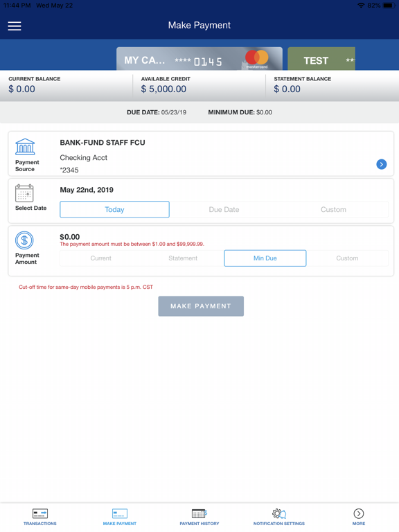The width and height of the screenshot is (399, 532).
Task: Open the Notification Settings tab
Action: click(279, 517)
